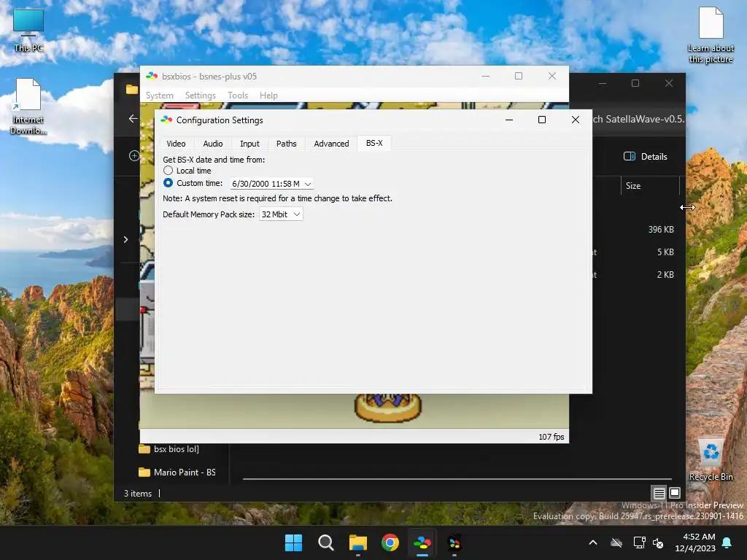
Task: Open the Windows Start menu
Action: click(x=293, y=542)
